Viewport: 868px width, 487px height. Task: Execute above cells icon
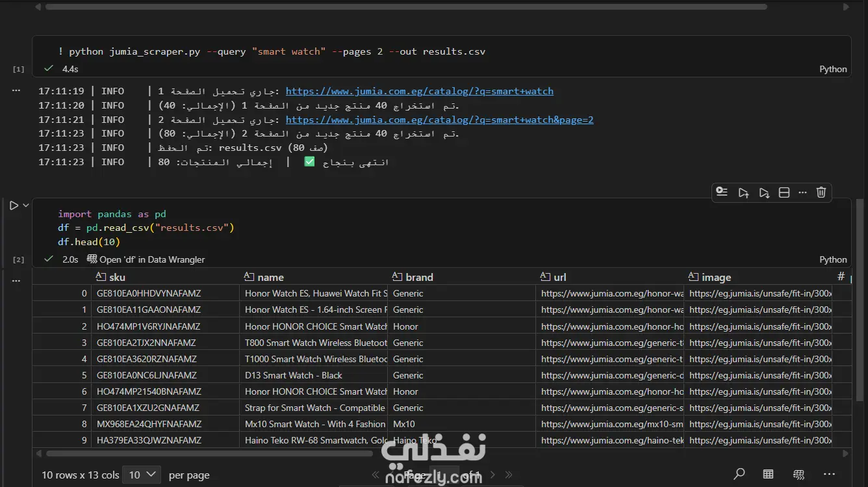[743, 192]
